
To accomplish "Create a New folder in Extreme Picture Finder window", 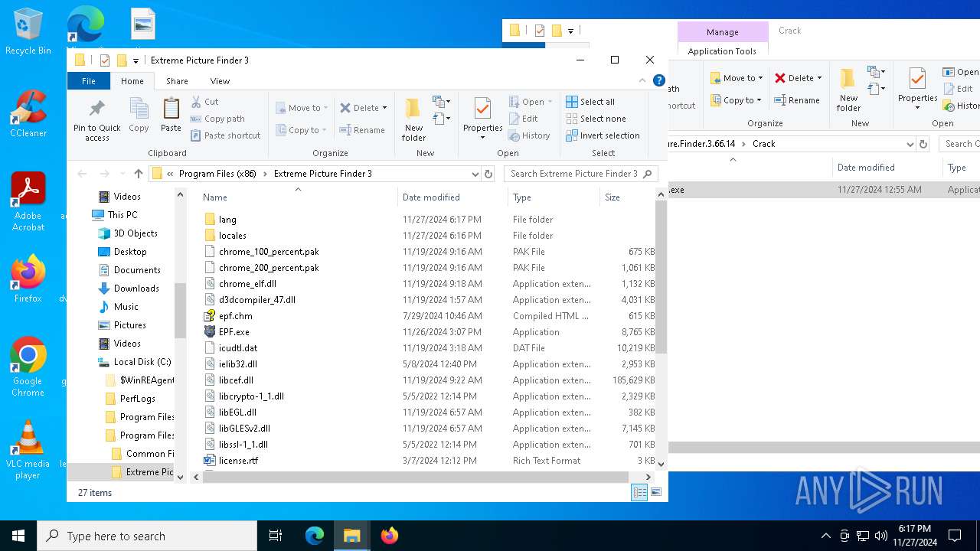I will click(413, 120).
